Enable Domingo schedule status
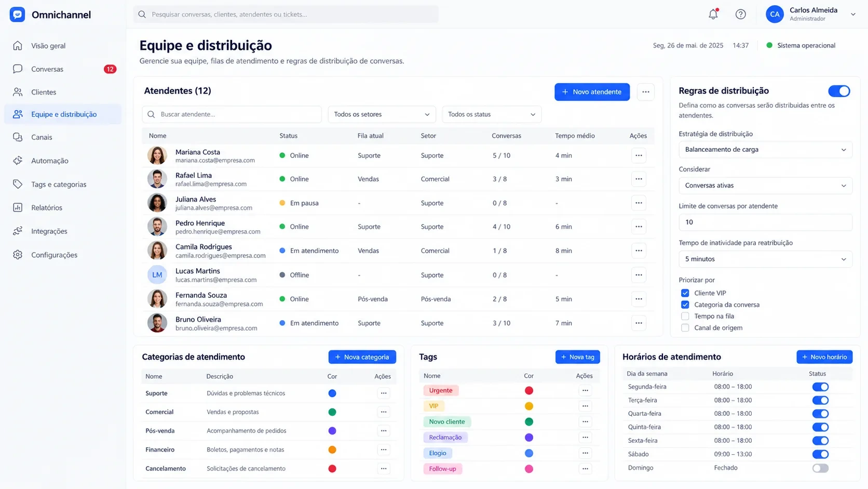Viewport: 868px width, 489px height. coord(820,468)
